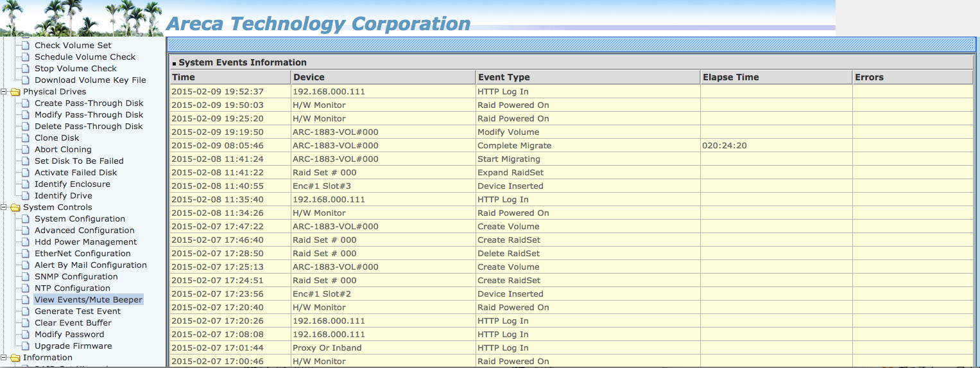980x368 pixels.
Task: Click the Information folder icon
Action: tap(15, 358)
